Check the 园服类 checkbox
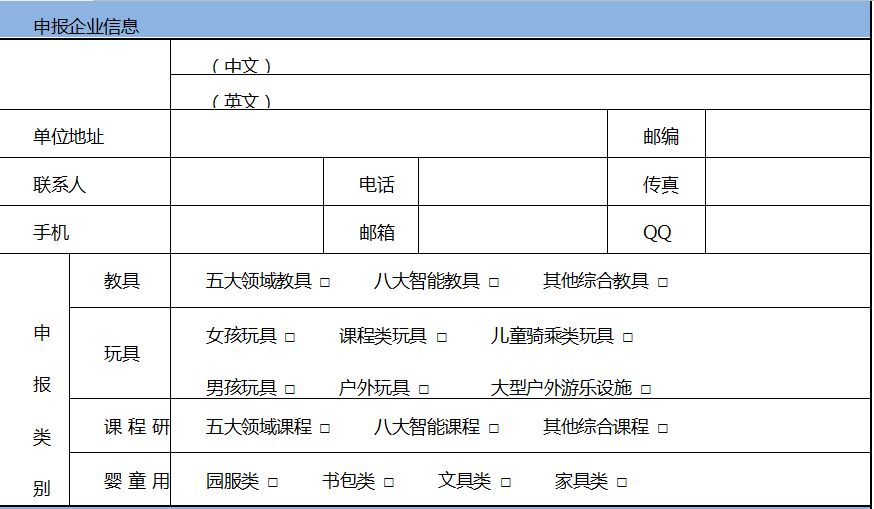The height and width of the screenshot is (509, 874). click(x=273, y=483)
